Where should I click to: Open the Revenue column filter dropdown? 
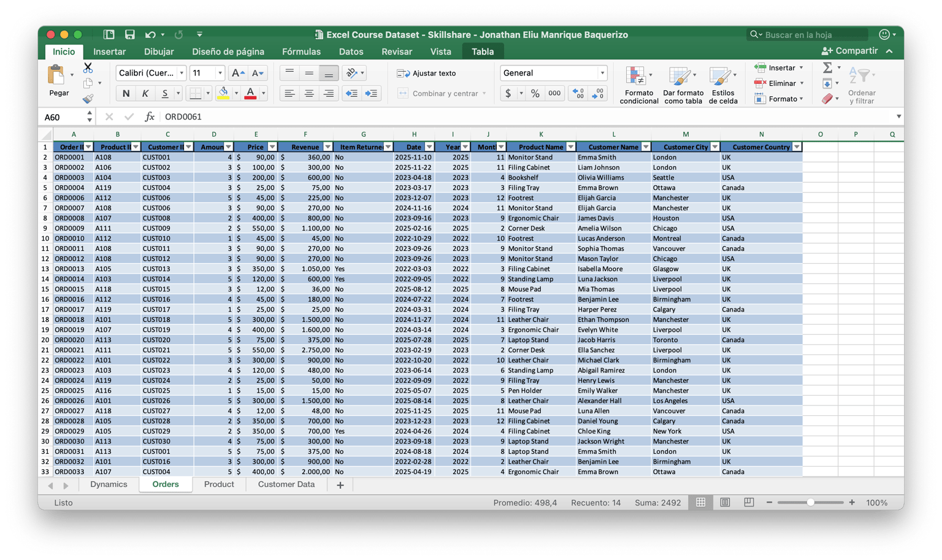click(327, 147)
